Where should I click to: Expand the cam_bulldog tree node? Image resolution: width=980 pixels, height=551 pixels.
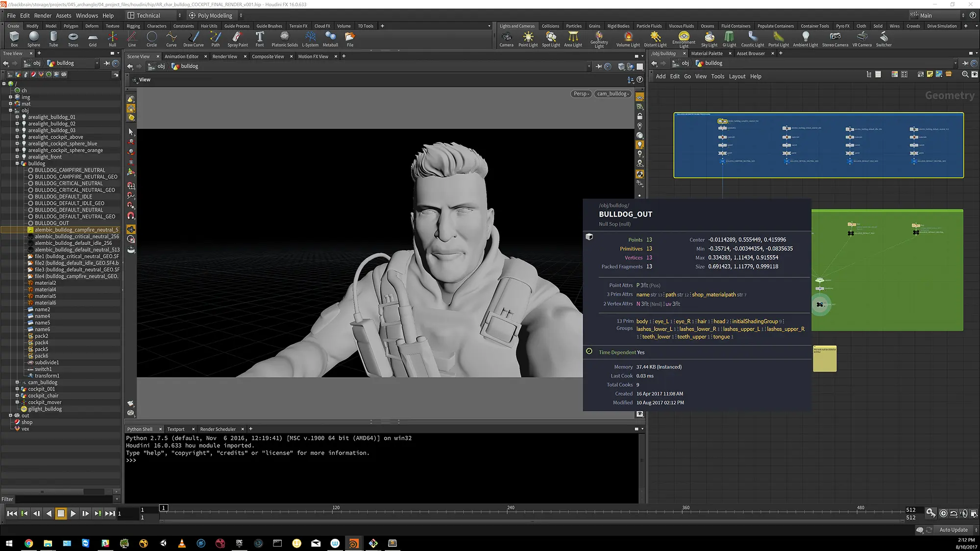click(17, 382)
